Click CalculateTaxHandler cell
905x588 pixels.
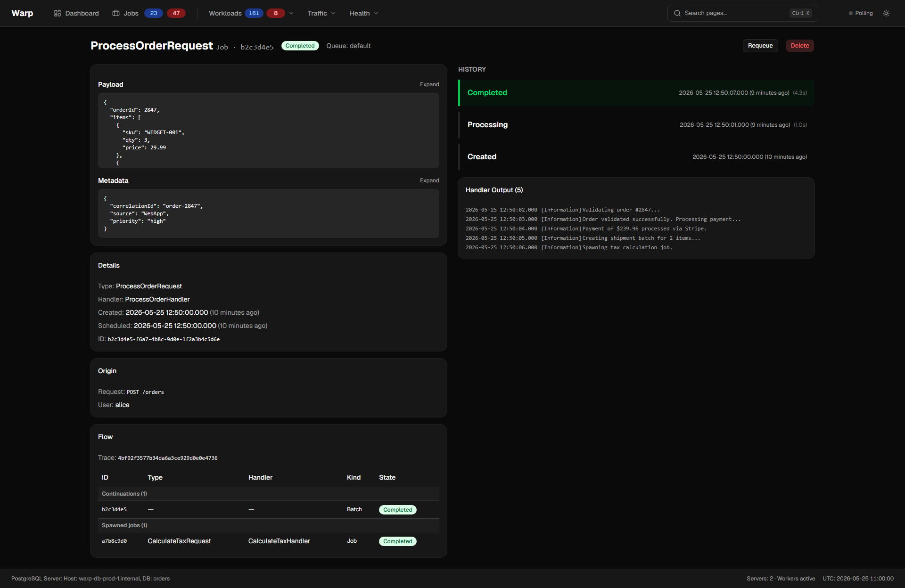279,541
